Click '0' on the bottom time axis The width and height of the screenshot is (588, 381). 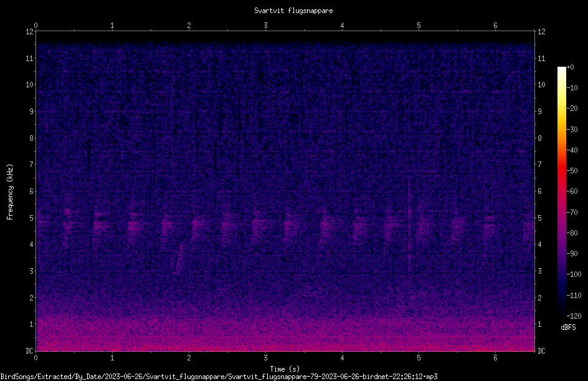tap(36, 358)
